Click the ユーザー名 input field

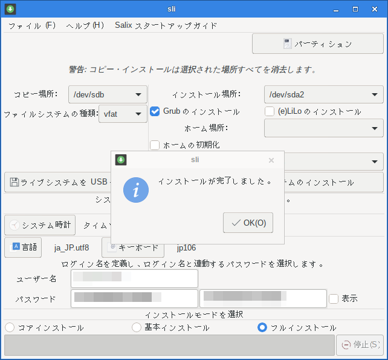pyautogui.click(x=134, y=278)
